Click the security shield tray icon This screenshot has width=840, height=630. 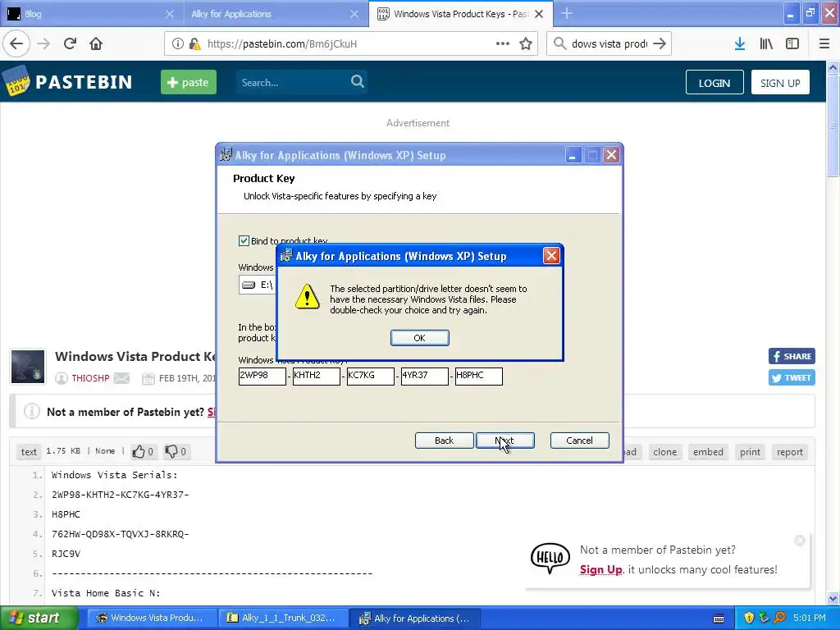(x=749, y=618)
